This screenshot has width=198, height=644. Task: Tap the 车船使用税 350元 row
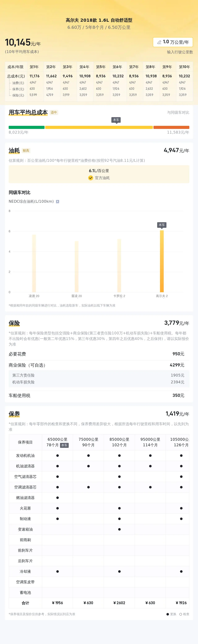pyautogui.click(x=99, y=395)
